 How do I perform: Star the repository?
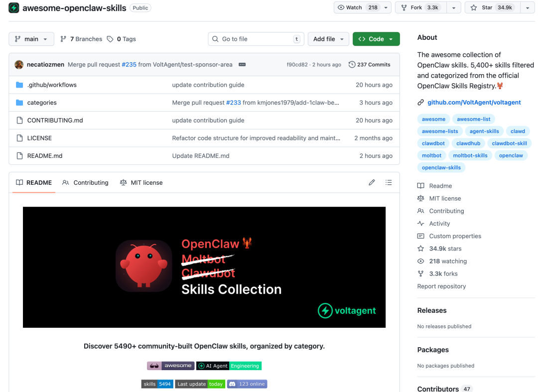(x=492, y=7)
